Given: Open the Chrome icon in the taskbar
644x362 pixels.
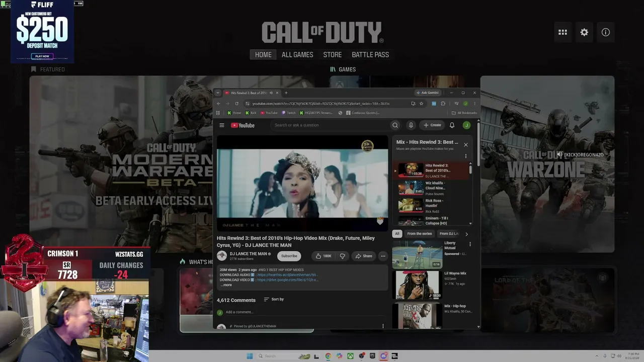Looking at the screenshot, I should click(328, 356).
